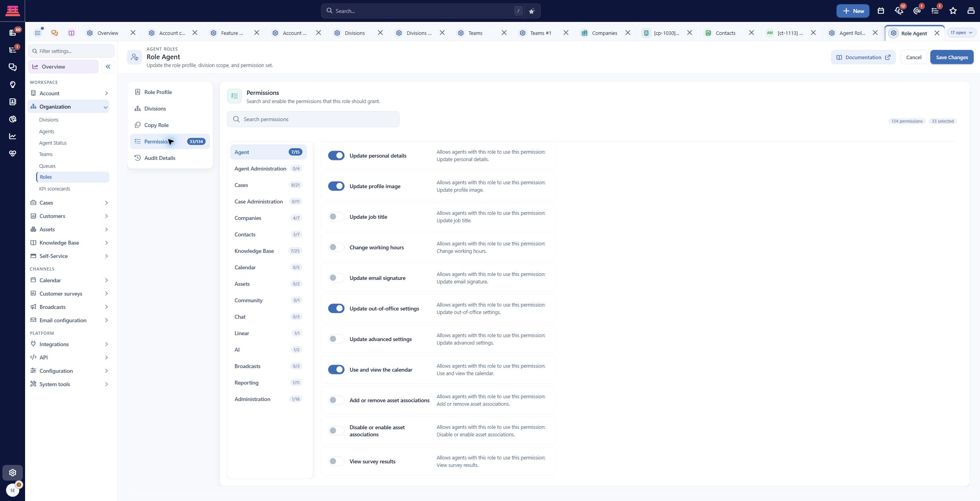Click the orange chat icon in tab bar
This screenshot has width=980, height=501.
pyautogui.click(x=54, y=33)
